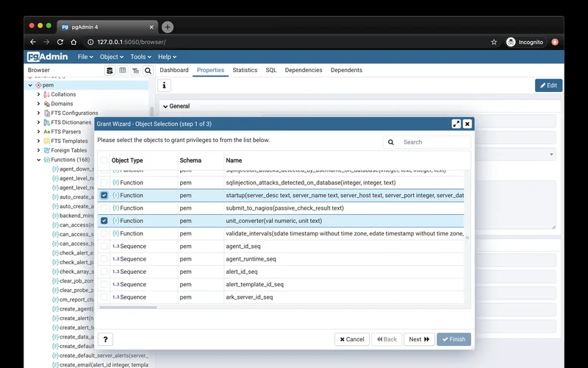Viewport: 588px width, 368px height.
Task: Click Filtered Rows icon in Browser toolbar
Action: 135,70
